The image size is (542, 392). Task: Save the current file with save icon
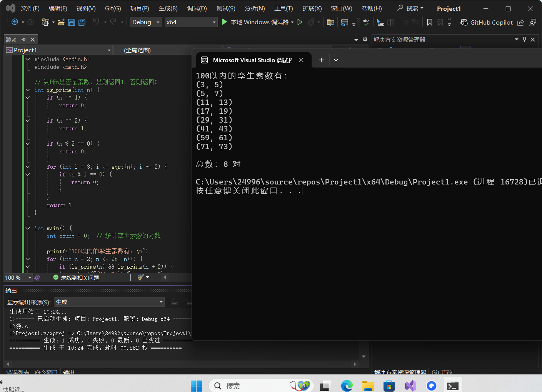(x=71, y=22)
